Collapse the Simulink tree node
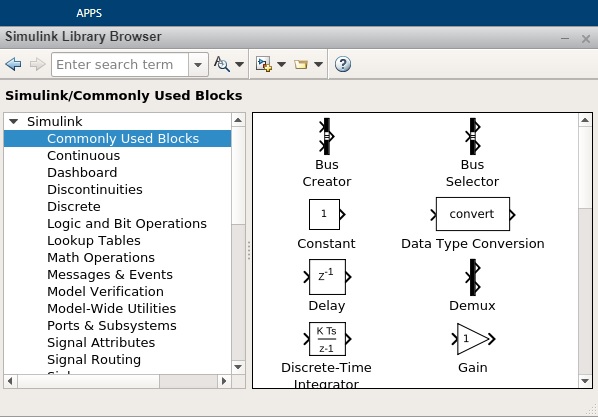598x417 pixels. (x=14, y=122)
